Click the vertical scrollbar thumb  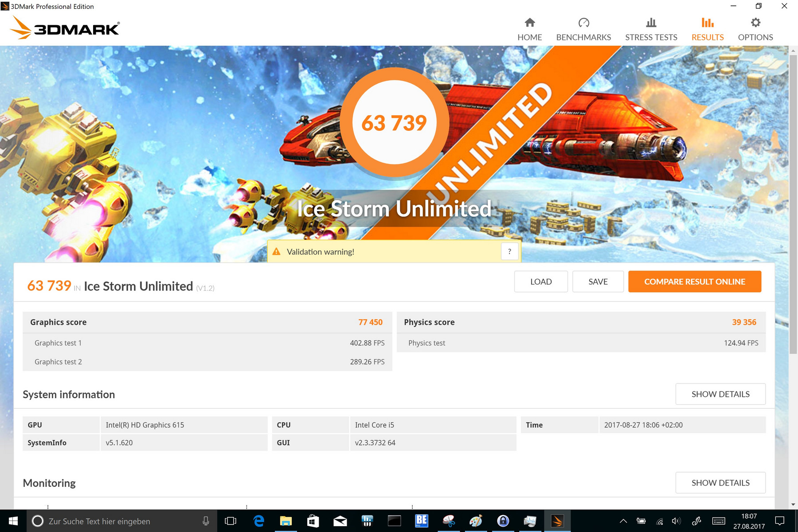pyautogui.click(x=793, y=204)
